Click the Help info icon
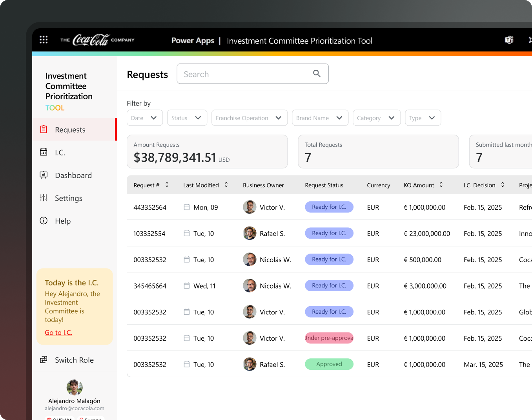Viewport: 532px width, 420px height. click(x=44, y=221)
